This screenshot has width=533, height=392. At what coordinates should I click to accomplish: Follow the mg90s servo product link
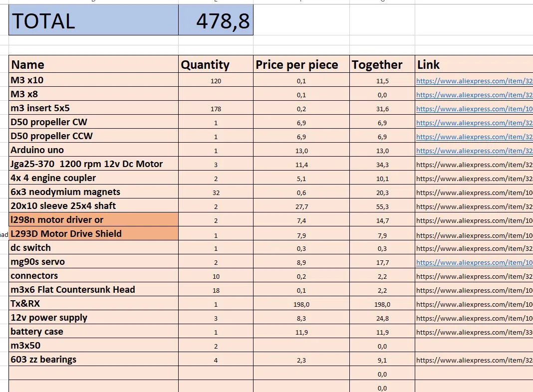pyautogui.click(x=474, y=262)
